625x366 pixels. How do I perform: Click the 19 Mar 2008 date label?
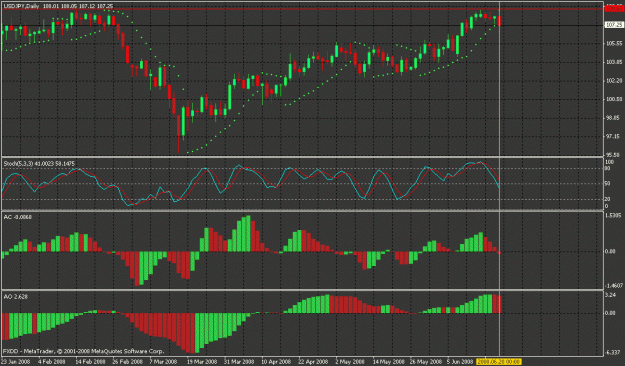pos(202,362)
